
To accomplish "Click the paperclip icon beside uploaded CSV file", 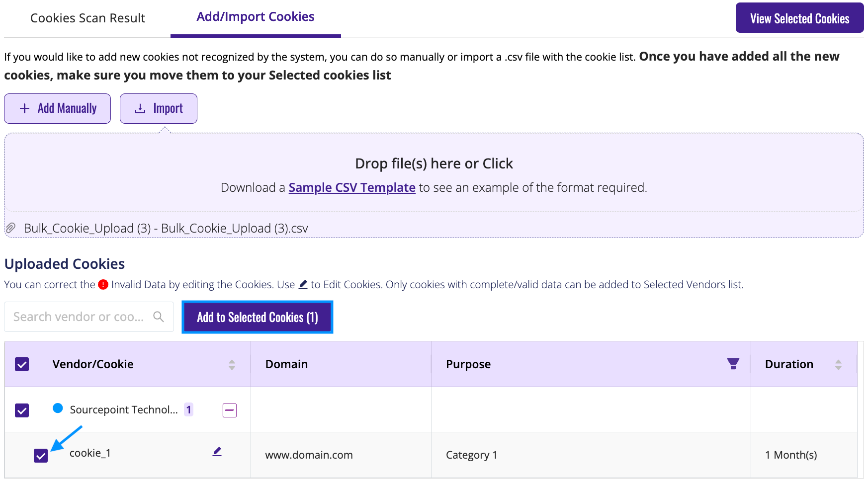I will pos(10,228).
